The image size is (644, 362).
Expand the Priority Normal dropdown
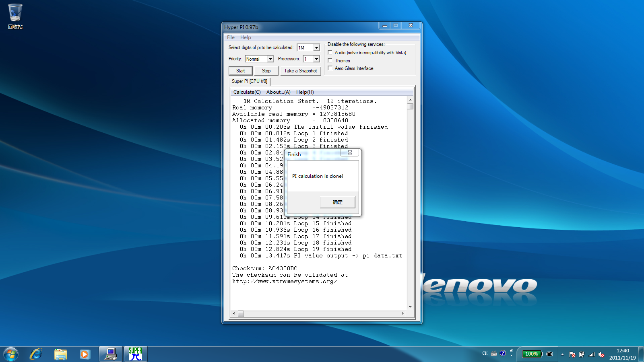click(270, 59)
